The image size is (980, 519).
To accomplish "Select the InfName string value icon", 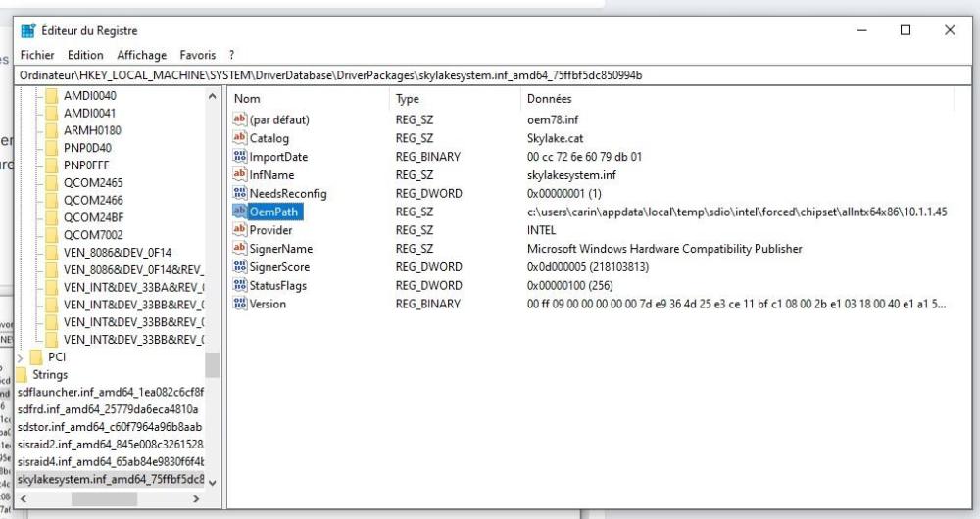I will pos(239,175).
